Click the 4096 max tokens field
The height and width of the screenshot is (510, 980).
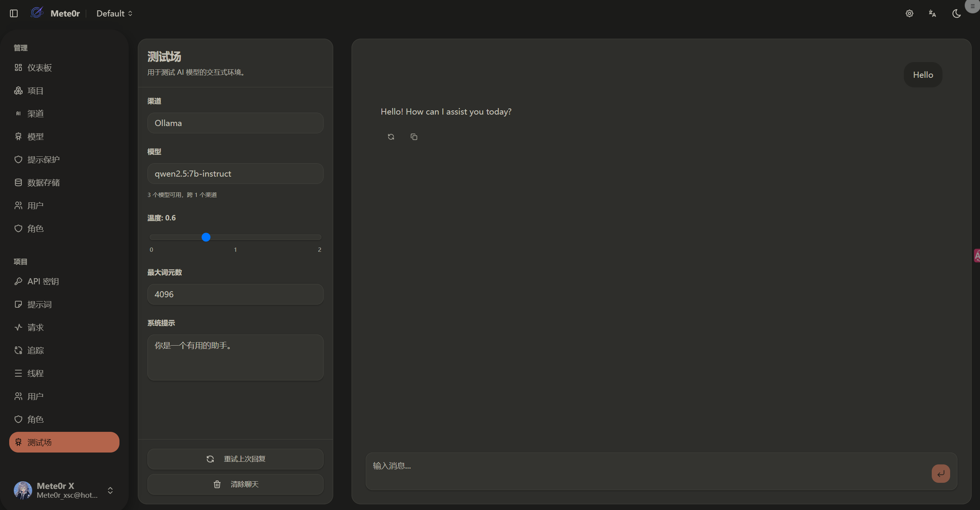click(x=235, y=294)
